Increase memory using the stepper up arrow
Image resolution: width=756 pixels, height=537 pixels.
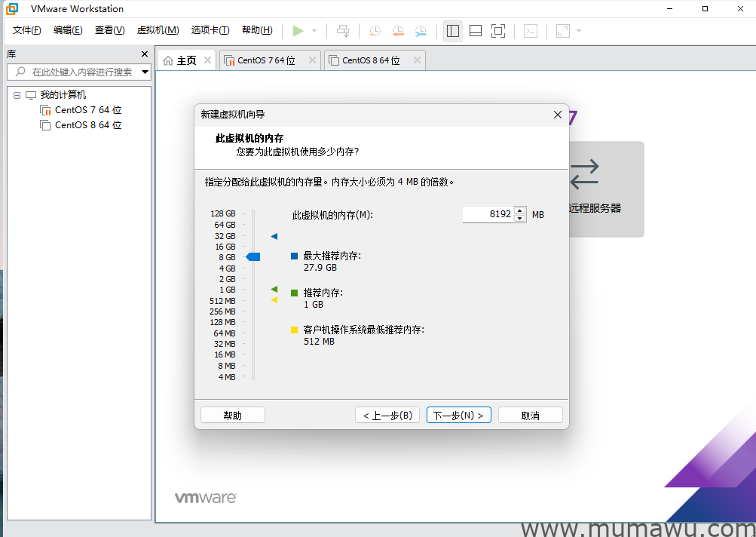click(519, 211)
